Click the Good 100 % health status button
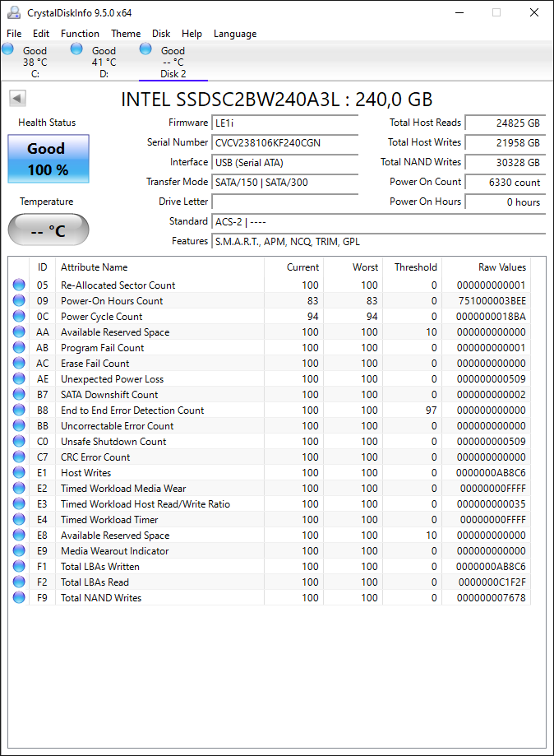Screen dimensions: 554x756 (x=48, y=159)
